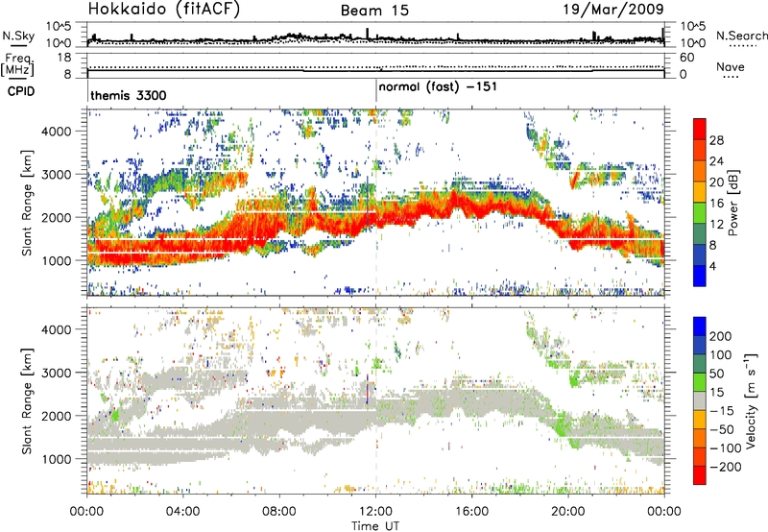Click the '1000' tick in power panel
The width and height of the screenshot is (768, 532).
point(56,260)
